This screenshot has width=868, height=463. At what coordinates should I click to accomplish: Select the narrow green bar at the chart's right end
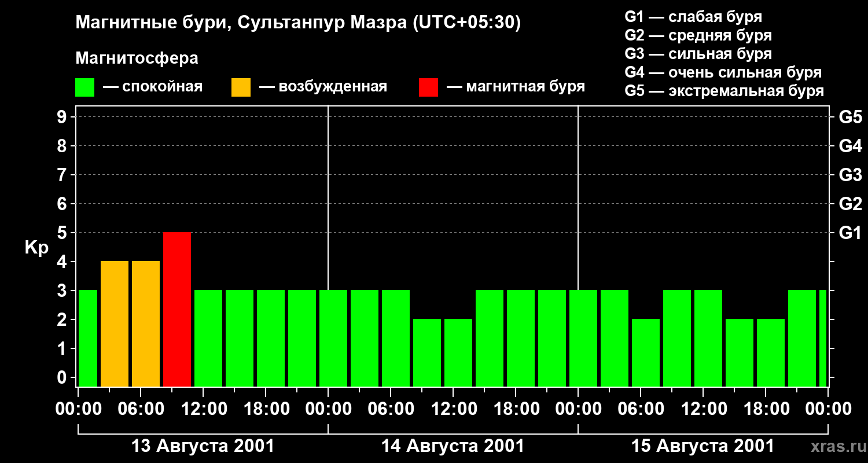[823, 338]
